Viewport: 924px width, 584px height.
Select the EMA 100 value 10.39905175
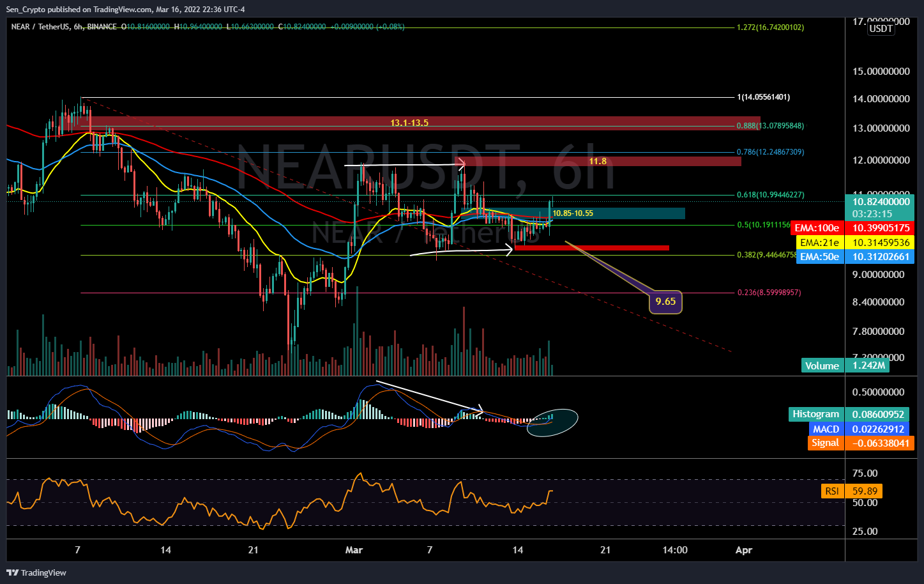click(x=879, y=228)
